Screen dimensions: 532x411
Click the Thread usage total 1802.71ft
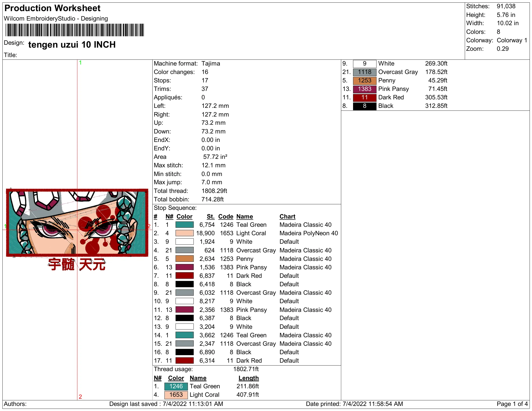[x=246, y=369]
